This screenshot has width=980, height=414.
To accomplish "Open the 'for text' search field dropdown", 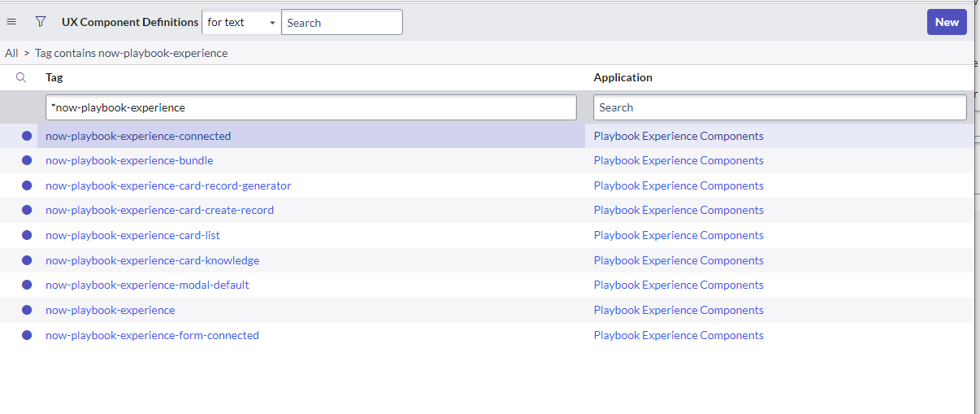I will pyautogui.click(x=241, y=22).
